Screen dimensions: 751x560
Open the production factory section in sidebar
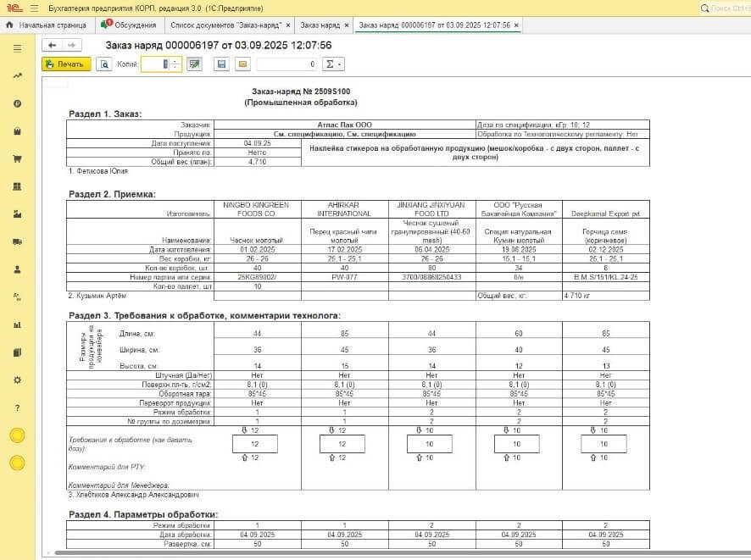pyautogui.click(x=17, y=214)
